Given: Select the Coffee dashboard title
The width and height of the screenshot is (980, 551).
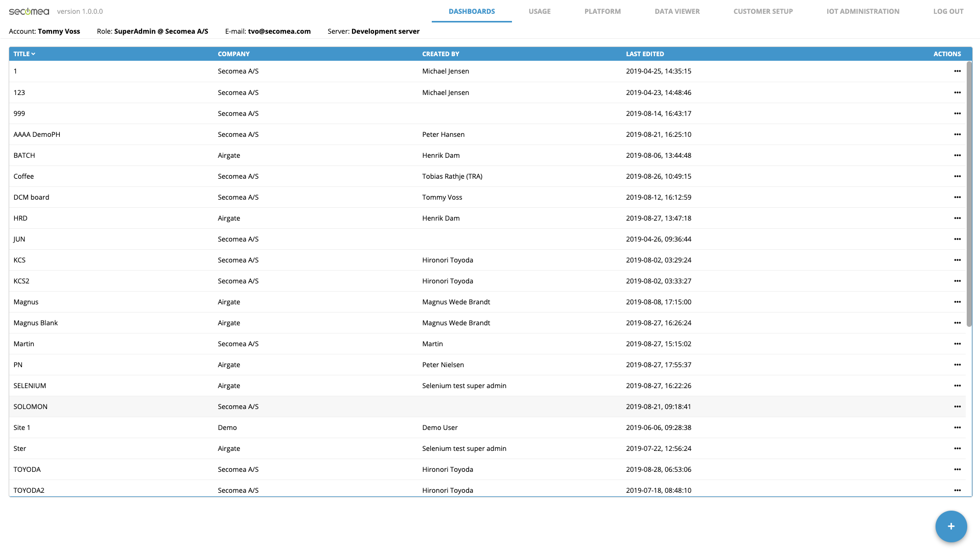Looking at the screenshot, I should [24, 176].
